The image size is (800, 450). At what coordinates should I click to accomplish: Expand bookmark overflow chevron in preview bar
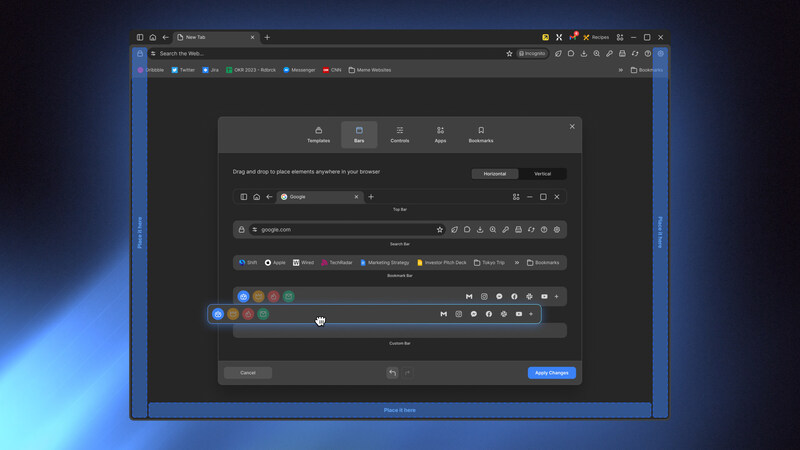pos(517,263)
